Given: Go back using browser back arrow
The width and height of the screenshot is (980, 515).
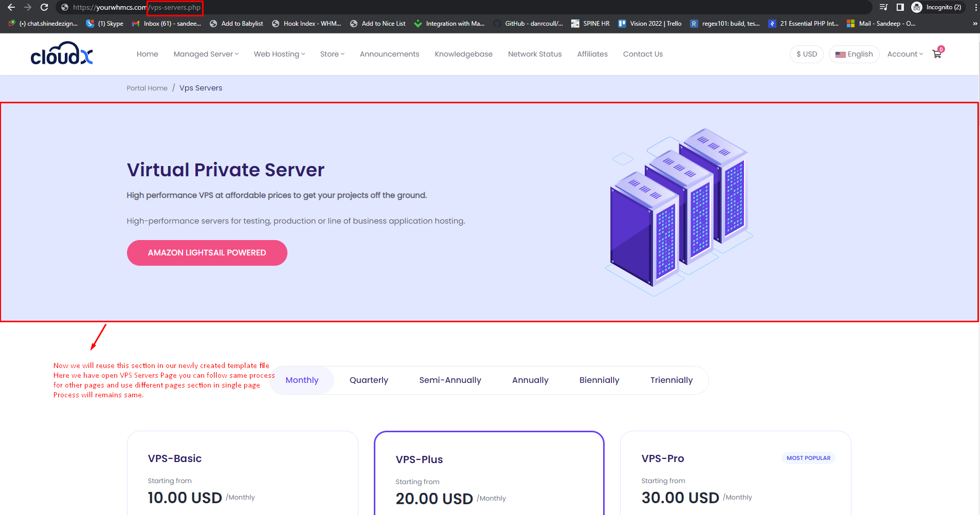Looking at the screenshot, I should [x=11, y=7].
